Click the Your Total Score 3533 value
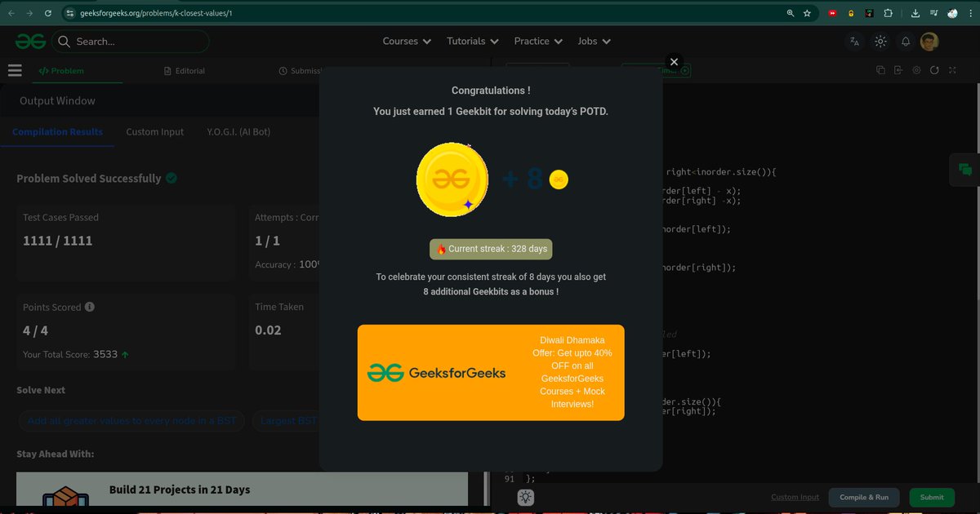This screenshot has width=980, height=514. pyautogui.click(x=105, y=354)
